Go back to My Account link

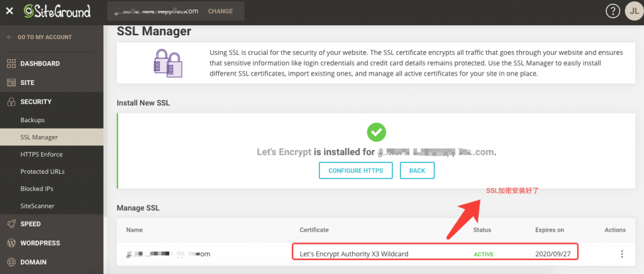[x=45, y=37]
